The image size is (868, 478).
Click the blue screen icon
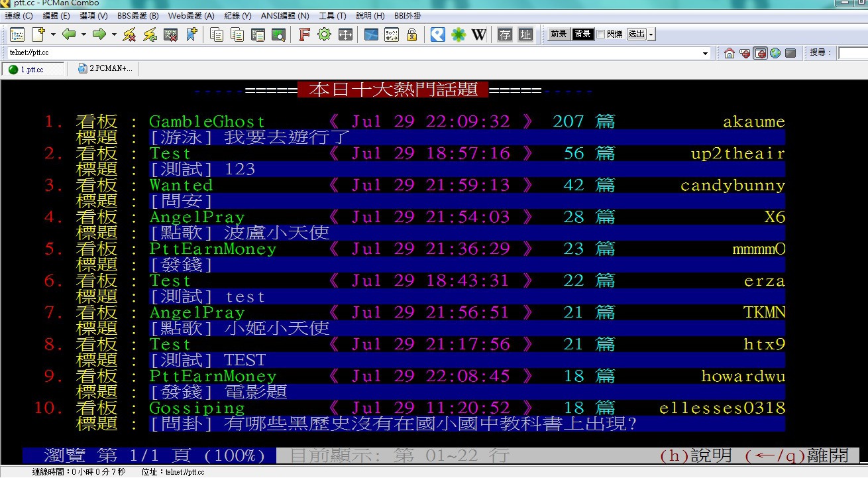point(371,34)
